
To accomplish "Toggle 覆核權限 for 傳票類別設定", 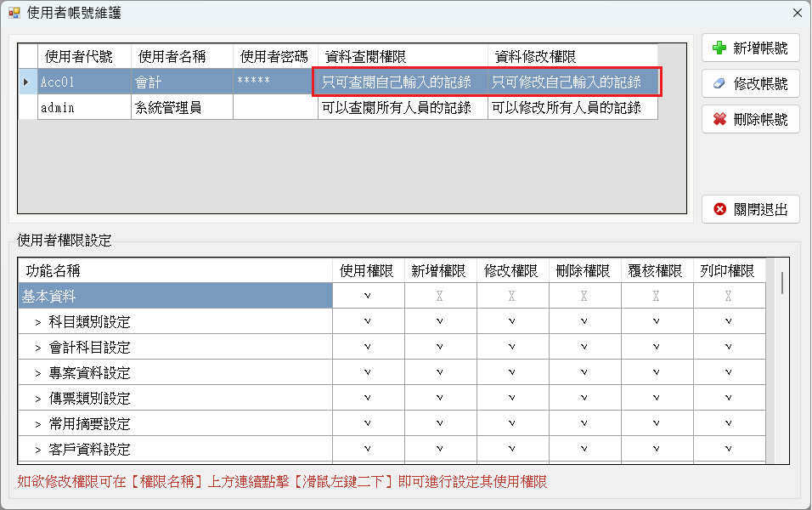I will click(656, 398).
